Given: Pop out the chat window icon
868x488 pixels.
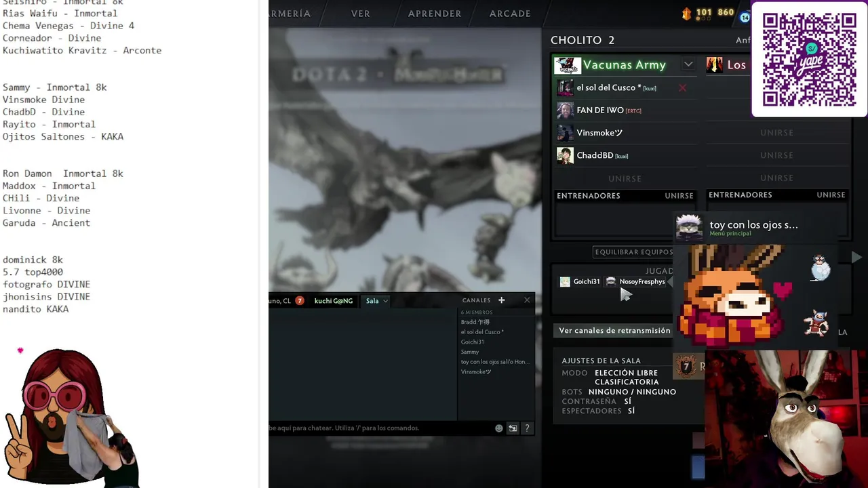Looking at the screenshot, I should [513, 428].
